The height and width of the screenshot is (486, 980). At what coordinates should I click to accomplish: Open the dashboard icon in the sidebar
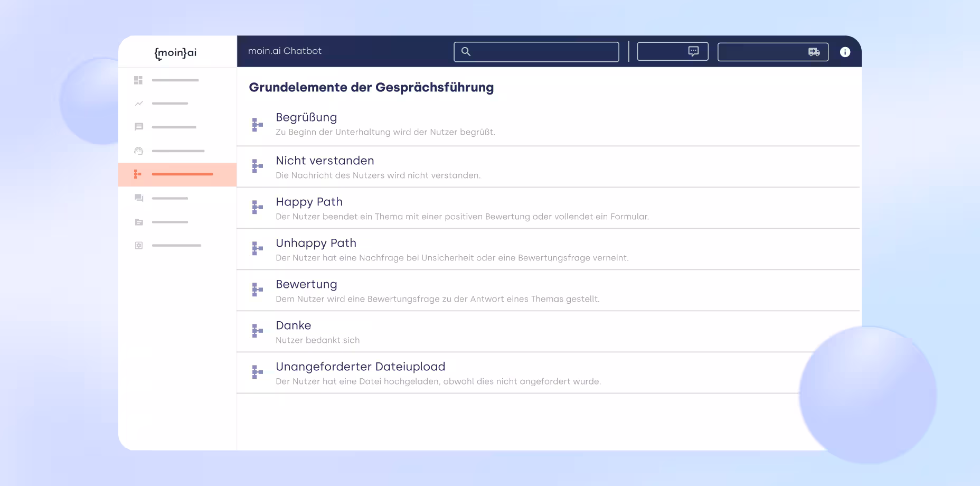pyautogui.click(x=138, y=80)
